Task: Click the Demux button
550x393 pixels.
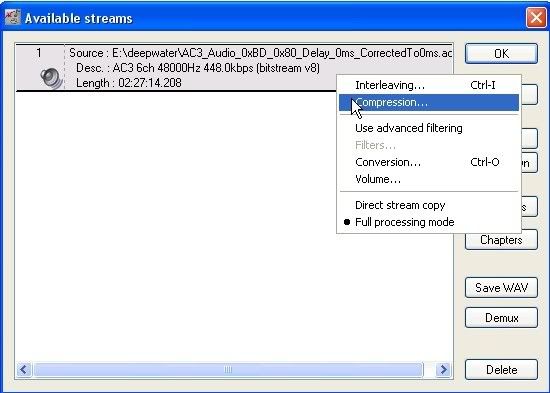Action: [501, 318]
